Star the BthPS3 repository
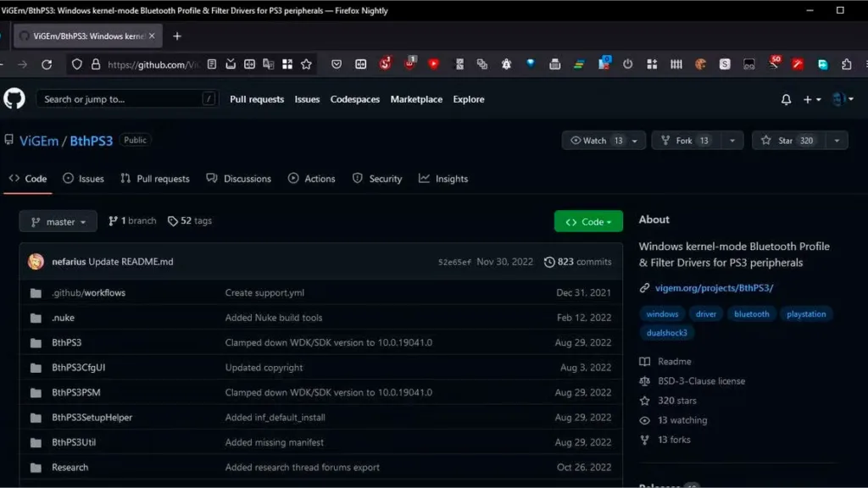The width and height of the screenshot is (868, 488). (x=788, y=141)
